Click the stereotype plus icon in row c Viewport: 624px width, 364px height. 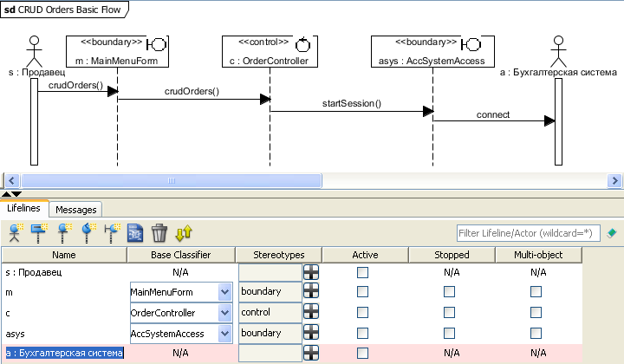point(311,311)
